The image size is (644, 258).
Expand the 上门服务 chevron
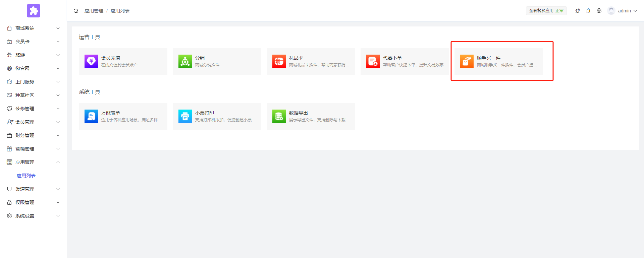tap(58, 82)
